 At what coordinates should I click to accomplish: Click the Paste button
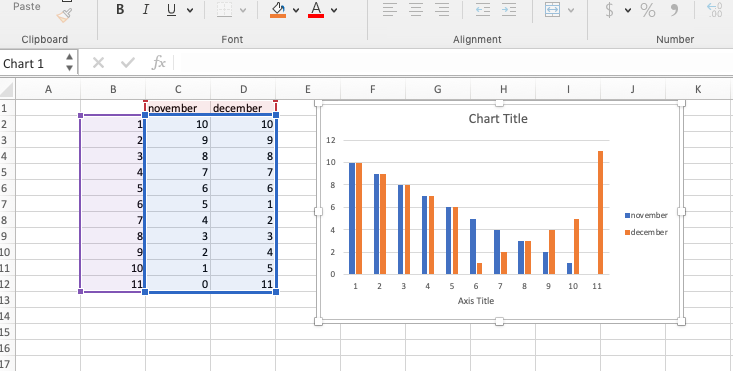click(27, 7)
